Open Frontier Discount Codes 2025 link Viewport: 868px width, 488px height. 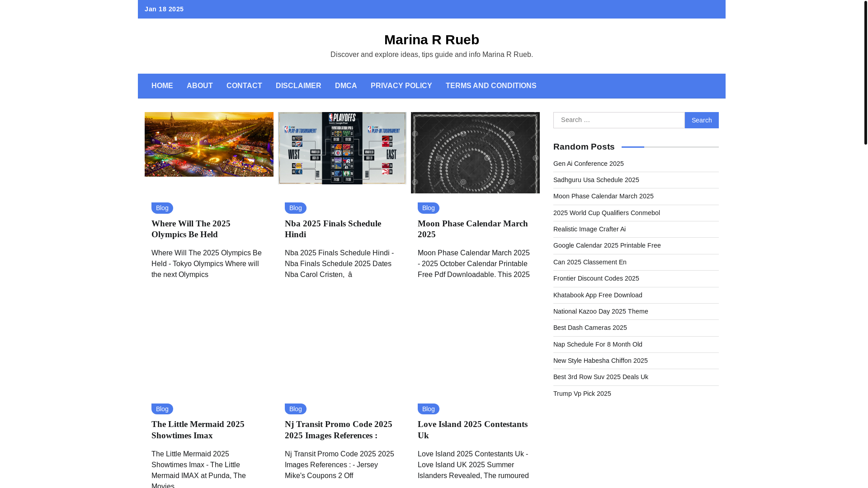point(596,278)
